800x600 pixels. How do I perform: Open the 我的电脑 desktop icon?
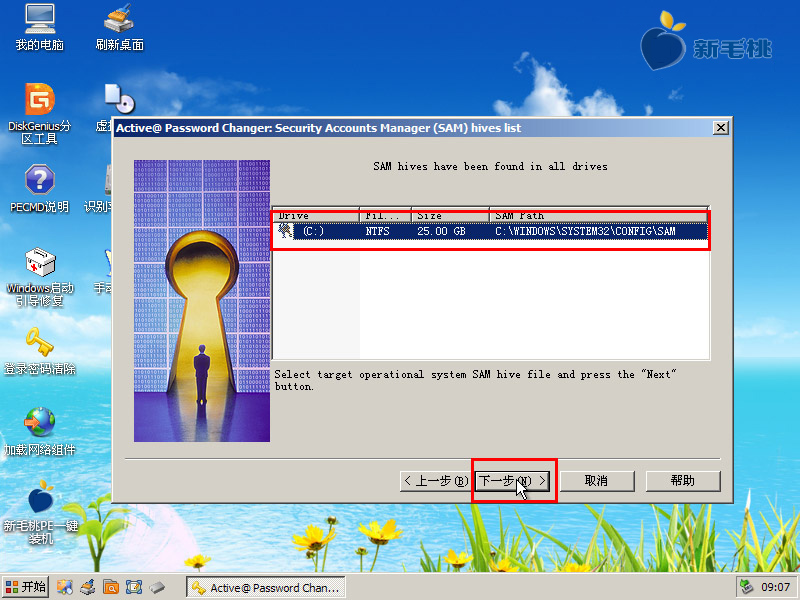pos(40,27)
